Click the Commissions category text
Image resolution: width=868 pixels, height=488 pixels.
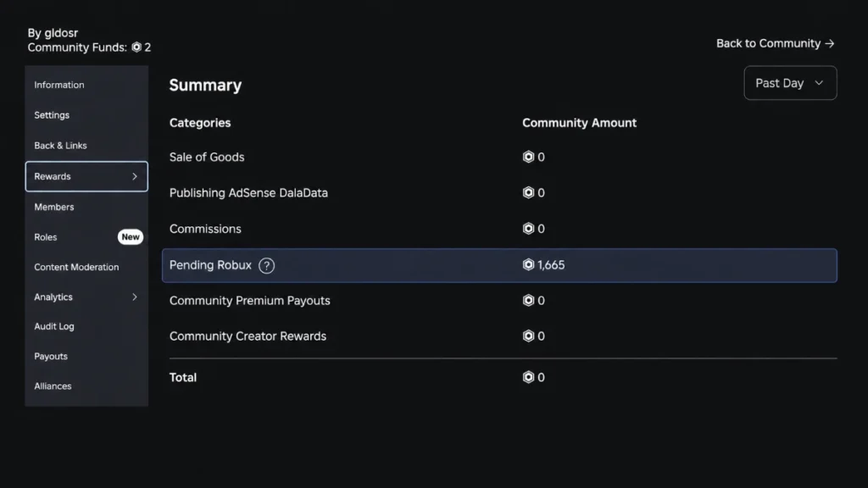pos(205,229)
